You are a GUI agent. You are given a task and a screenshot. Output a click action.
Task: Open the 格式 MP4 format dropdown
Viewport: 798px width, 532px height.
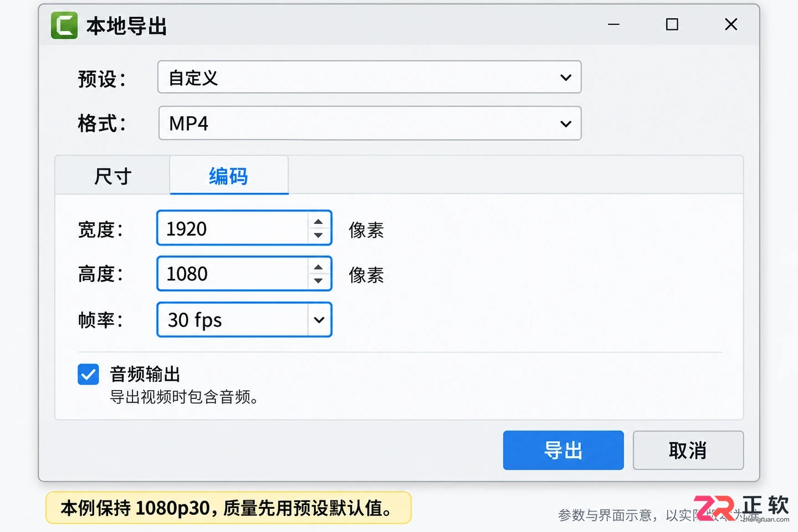click(370, 123)
